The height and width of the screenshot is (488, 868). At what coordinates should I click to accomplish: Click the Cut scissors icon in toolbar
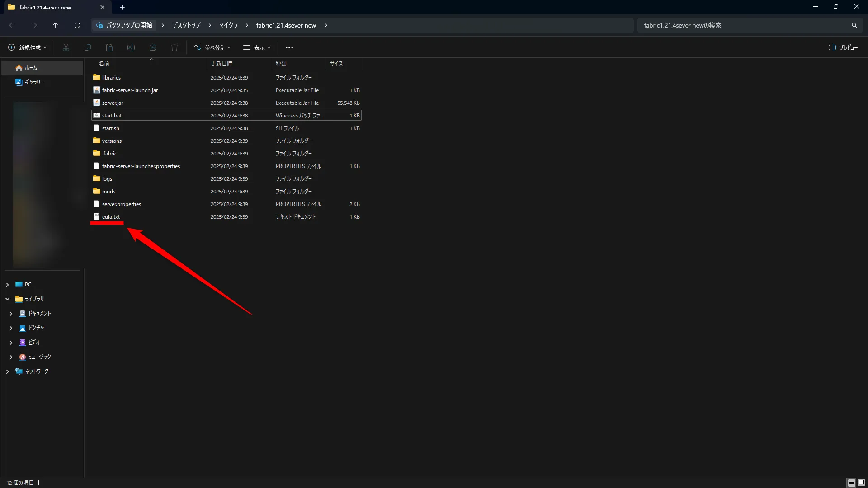pyautogui.click(x=66, y=47)
